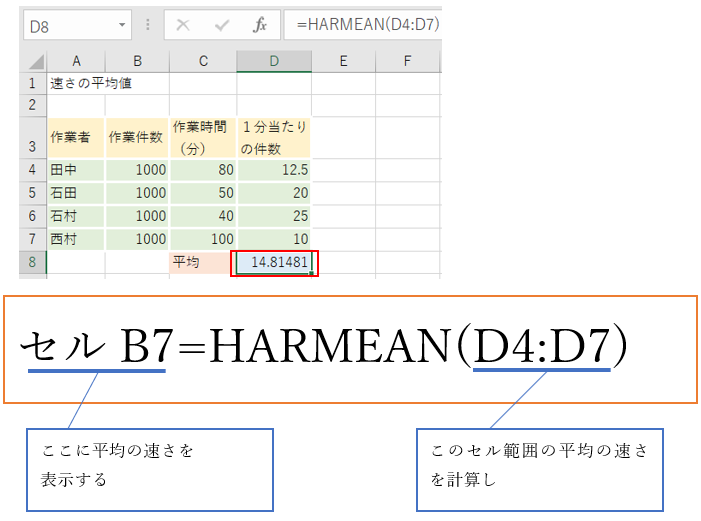
Task: Select cell D8 containing 14.81481
Action: [273, 263]
